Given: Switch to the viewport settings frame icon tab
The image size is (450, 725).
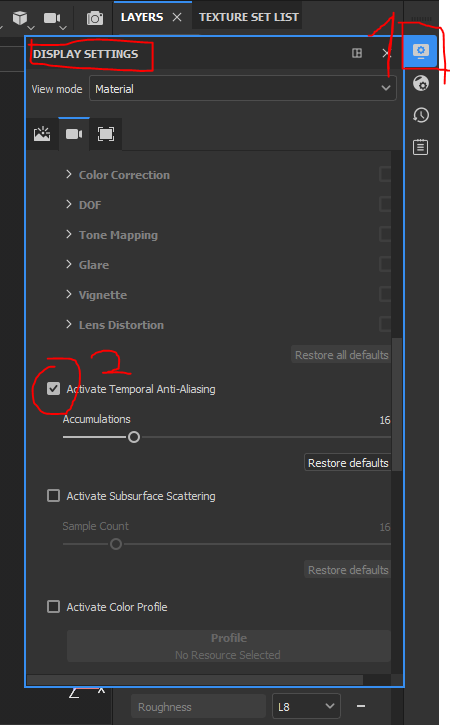Looking at the screenshot, I should coord(106,134).
